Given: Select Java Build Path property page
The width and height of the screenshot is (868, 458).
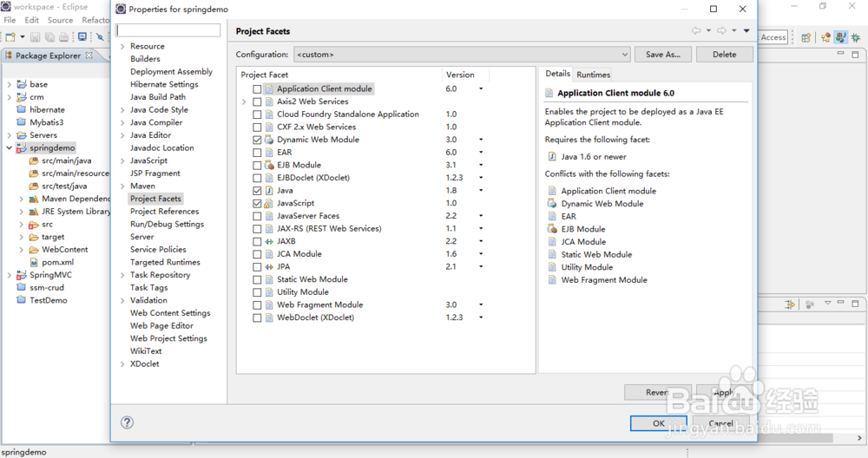Looking at the screenshot, I should [x=158, y=97].
